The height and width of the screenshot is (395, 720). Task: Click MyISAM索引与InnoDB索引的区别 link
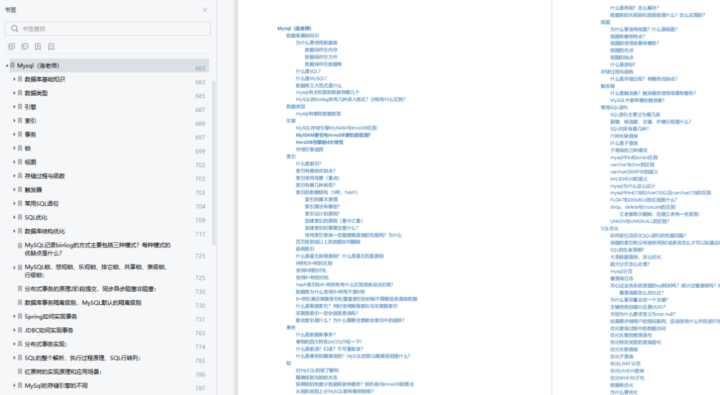[x=333, y=135]
